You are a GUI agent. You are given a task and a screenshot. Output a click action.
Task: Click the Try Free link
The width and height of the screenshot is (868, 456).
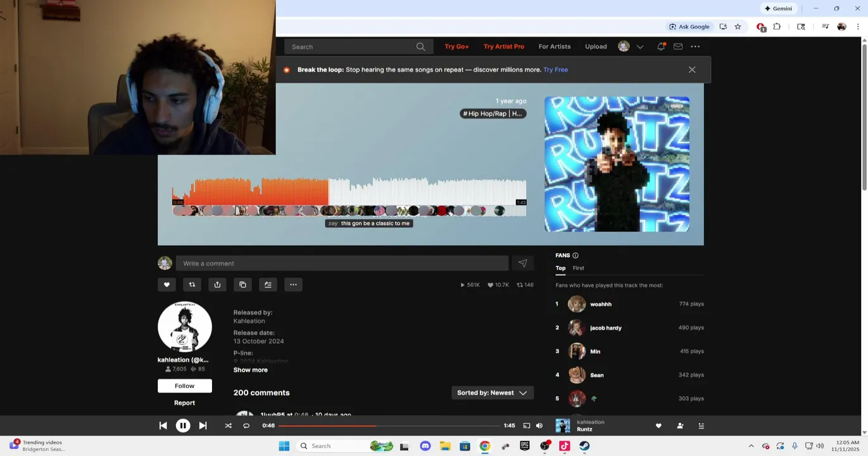[555, 70]
